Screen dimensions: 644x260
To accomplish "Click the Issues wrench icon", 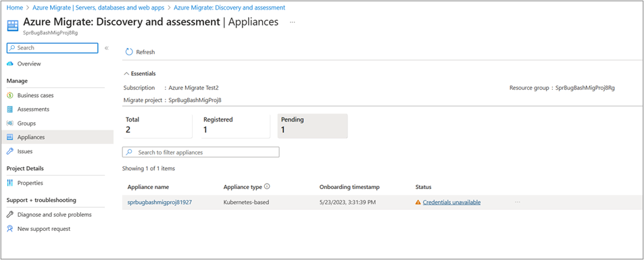I will pyautogui.click(x=10, y=151).
